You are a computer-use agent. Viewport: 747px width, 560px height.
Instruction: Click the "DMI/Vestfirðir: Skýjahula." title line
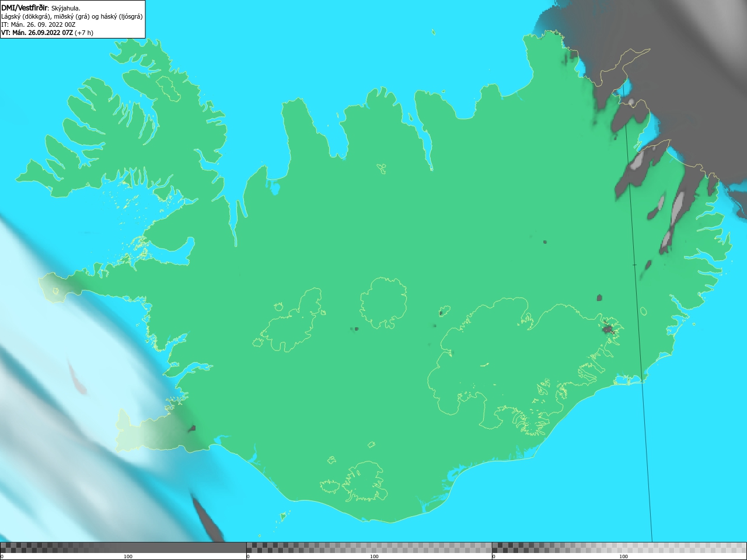point(41,8)
